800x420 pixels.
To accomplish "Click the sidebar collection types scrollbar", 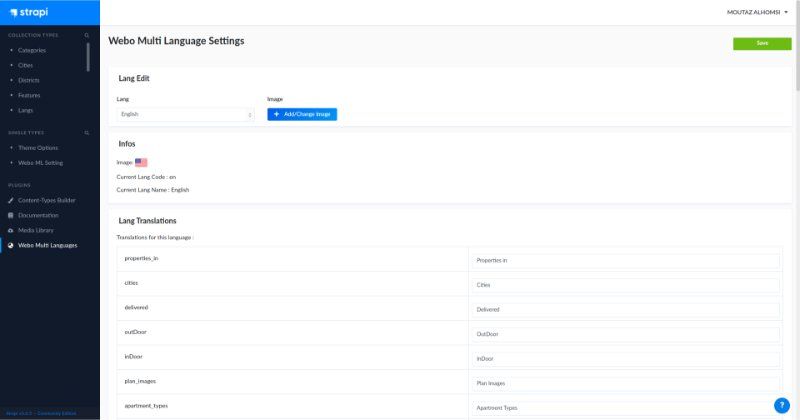I will [88, 57].
